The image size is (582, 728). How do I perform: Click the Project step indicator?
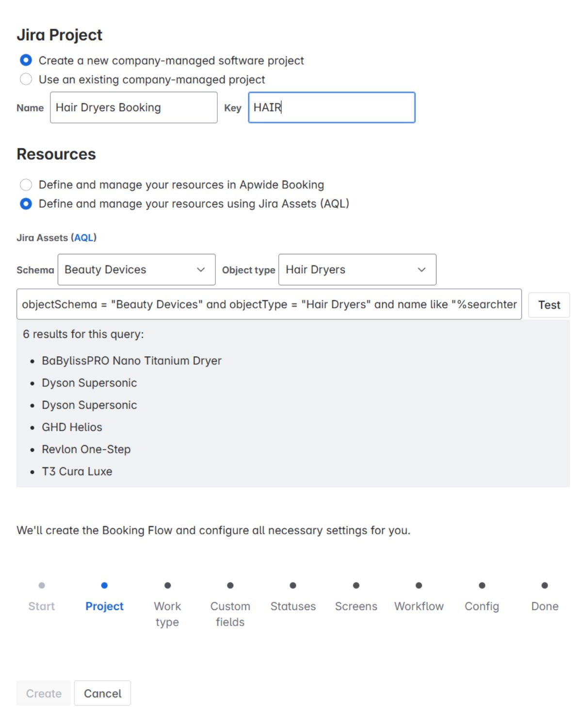point(104,585)
